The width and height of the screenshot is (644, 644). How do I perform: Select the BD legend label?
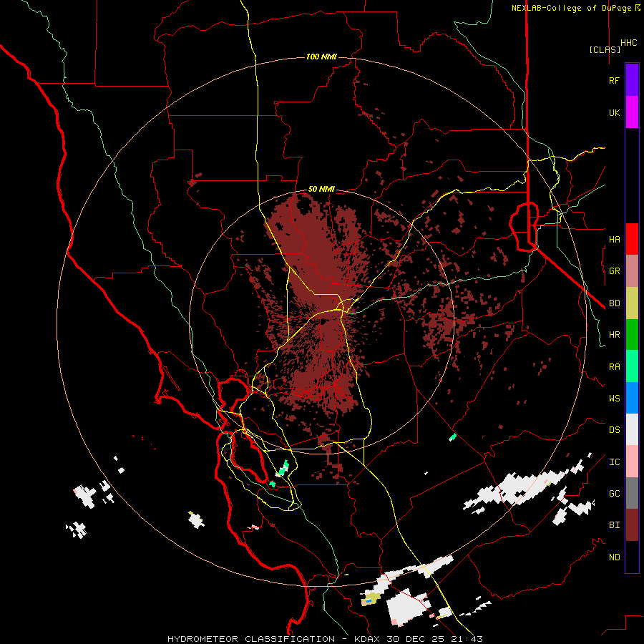[x=614, y=303]
